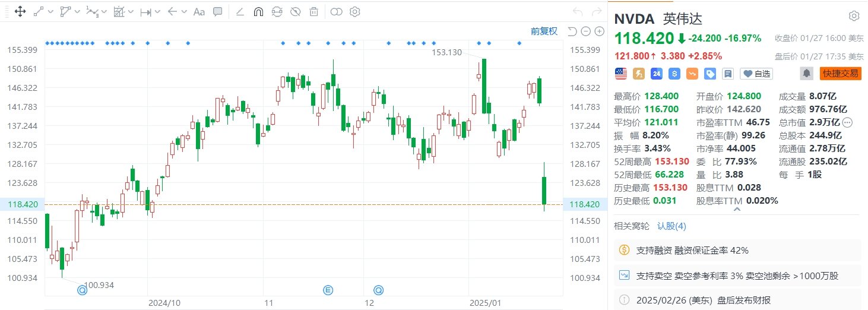Click the E earnings marker on timeline
Viewport: 868px width, 310px height.
click(x=328, y=290)
